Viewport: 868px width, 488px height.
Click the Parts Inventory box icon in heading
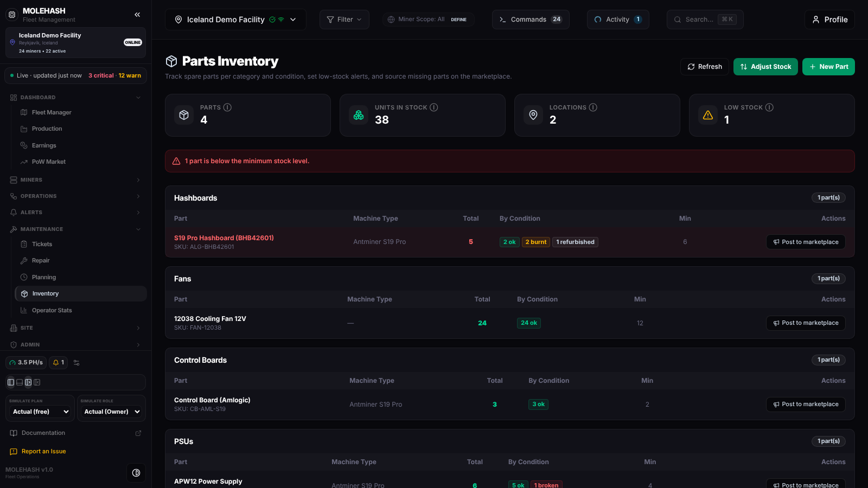(x=171, y=61)
